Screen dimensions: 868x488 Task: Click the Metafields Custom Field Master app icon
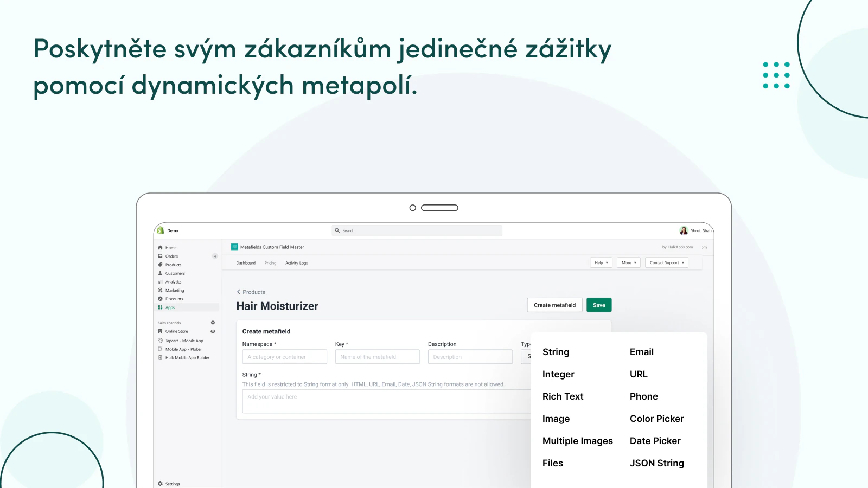click(234, 247)
